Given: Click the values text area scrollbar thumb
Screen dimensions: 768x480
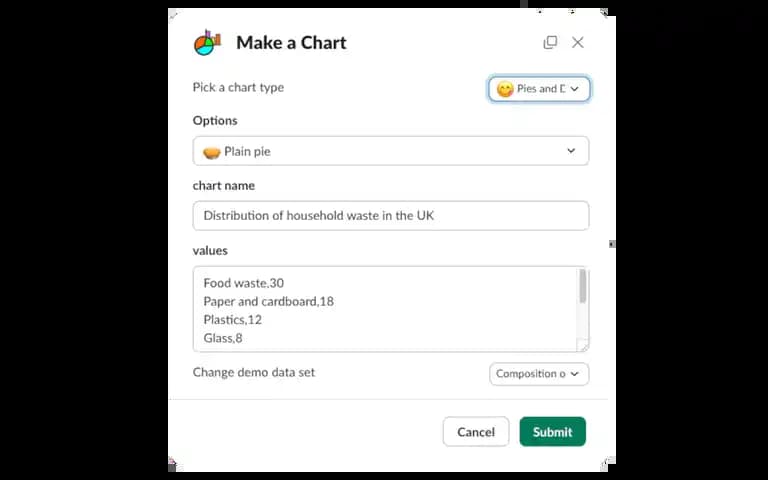Looking at the screenshot, I should pyautogui.click(x=583, y=286).
